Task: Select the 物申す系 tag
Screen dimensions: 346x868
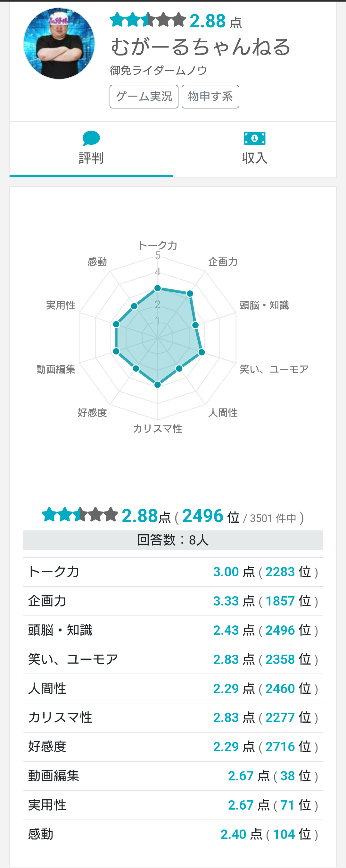Action: tap(210, 96)
